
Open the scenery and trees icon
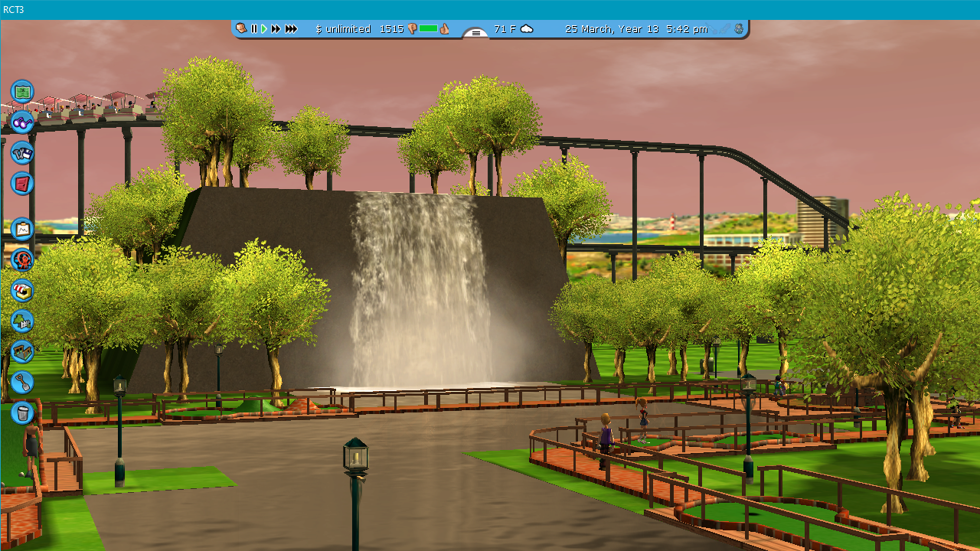(22, 321)
